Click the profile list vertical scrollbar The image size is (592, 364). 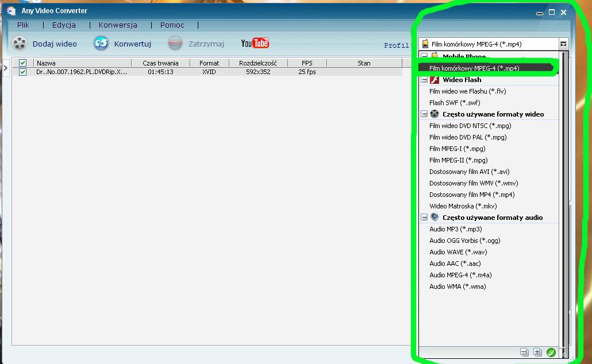[563, 200]
